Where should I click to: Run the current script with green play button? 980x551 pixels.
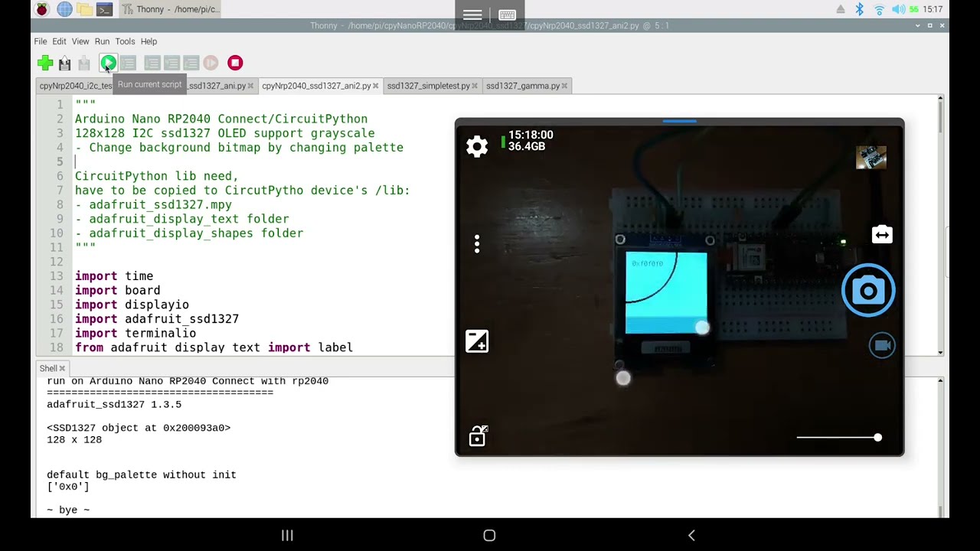click(x=108, y=63)
